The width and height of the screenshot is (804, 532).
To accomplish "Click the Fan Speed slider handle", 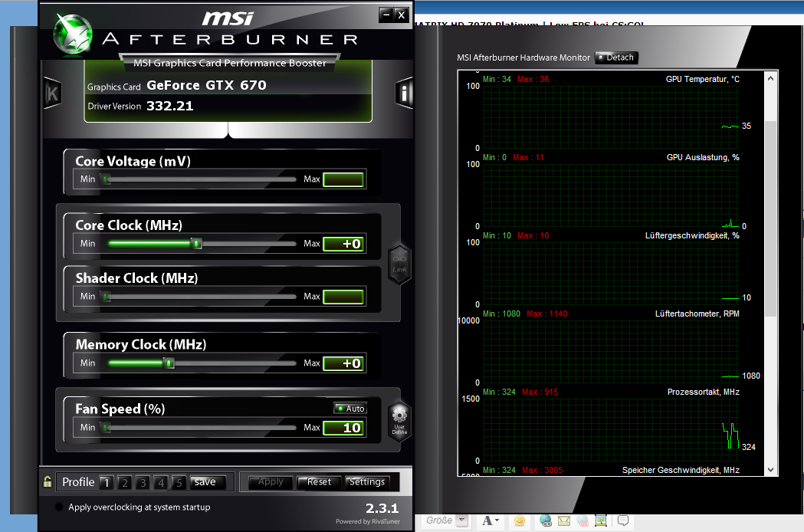I will tap(106, 427).
